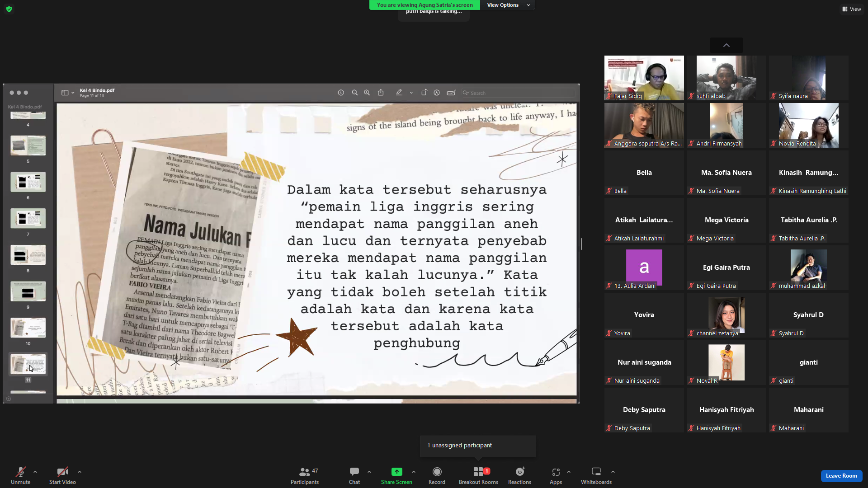This screenshot has height=488, width=868.
Task: Select page 7 thumbnail
Action: 28,218
